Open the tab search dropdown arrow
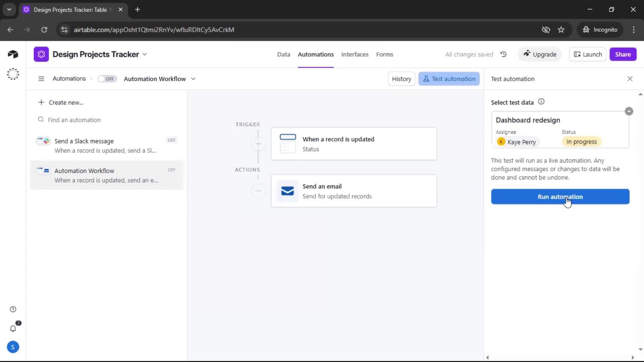 pos(9,10)
